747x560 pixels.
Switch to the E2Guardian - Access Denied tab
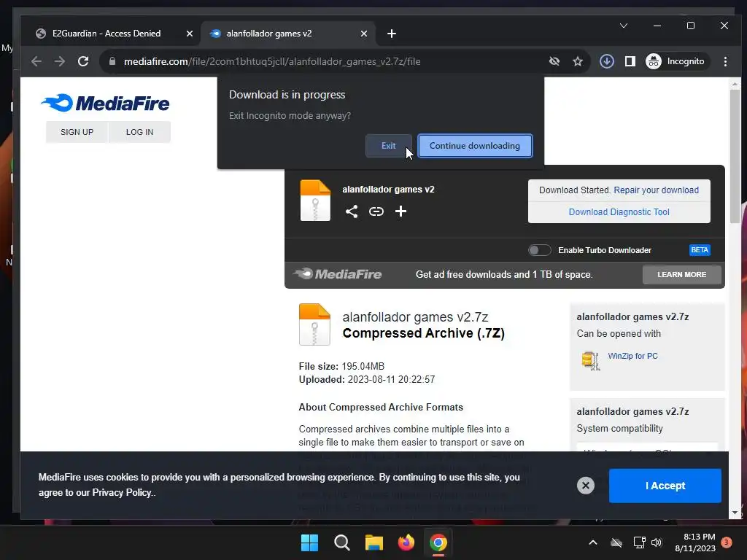[107, 34]
